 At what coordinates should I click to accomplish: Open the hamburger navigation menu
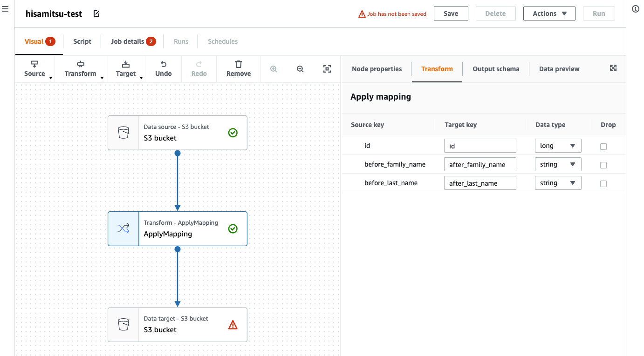coord(5,9)
